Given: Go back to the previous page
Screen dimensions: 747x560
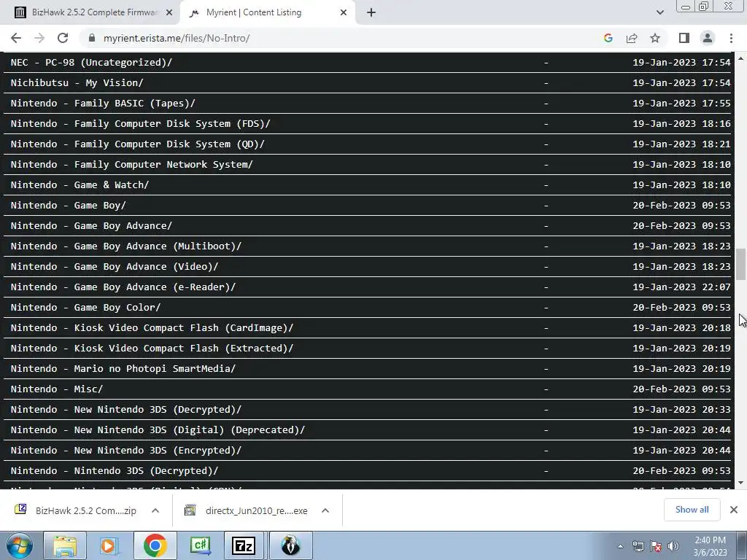Looking at the screenshot, I should (x=16, y=38).
